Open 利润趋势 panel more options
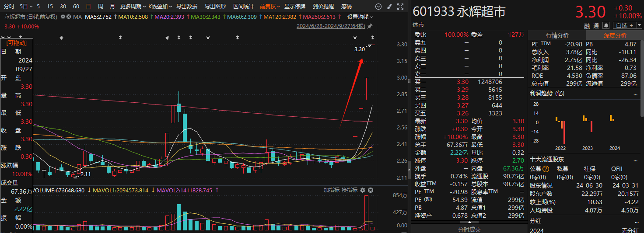Screen dimensions: 644x233 click(x=635, y=94)
